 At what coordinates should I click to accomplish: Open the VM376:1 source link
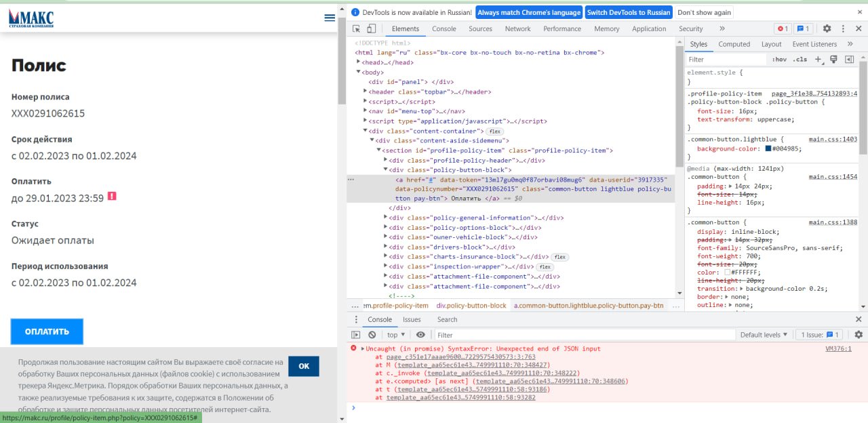(838, 348)
